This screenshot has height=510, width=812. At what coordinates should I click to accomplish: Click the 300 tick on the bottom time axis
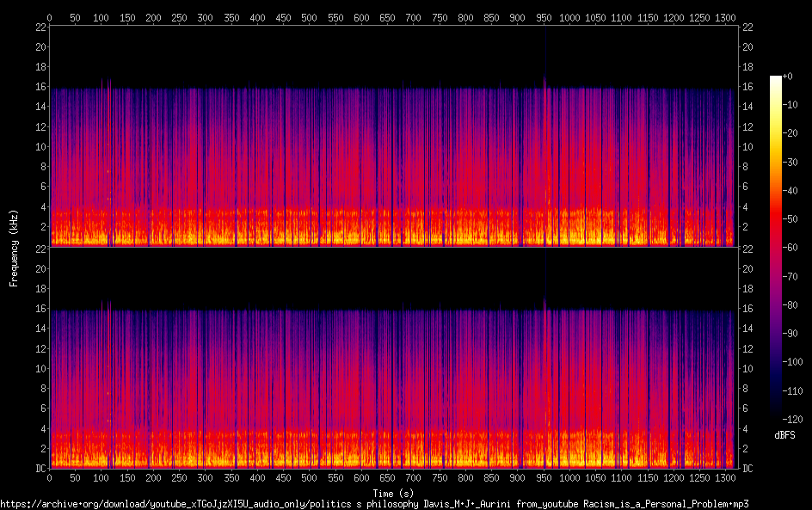(x=205, y=477)
